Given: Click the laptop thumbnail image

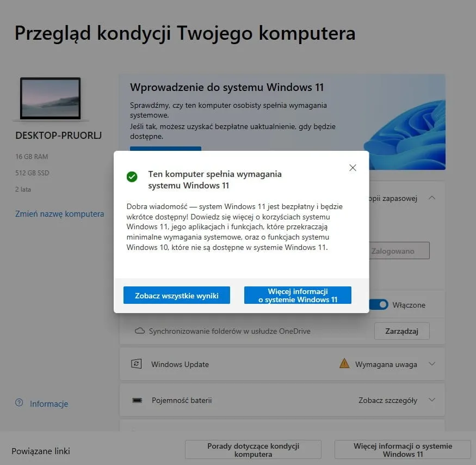Looking at the screenshot, I should click(x=51, y=99).
